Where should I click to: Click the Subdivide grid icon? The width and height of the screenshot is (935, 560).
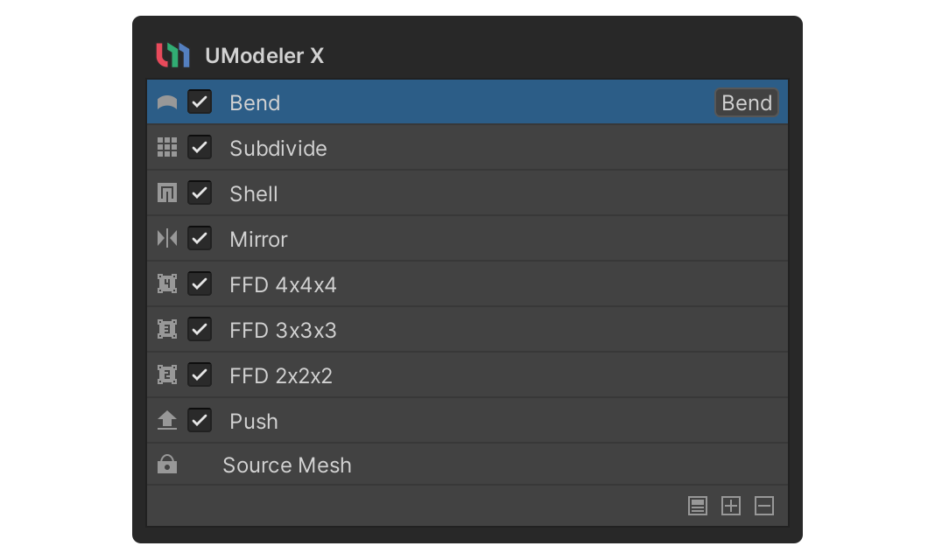coord(166,148)
